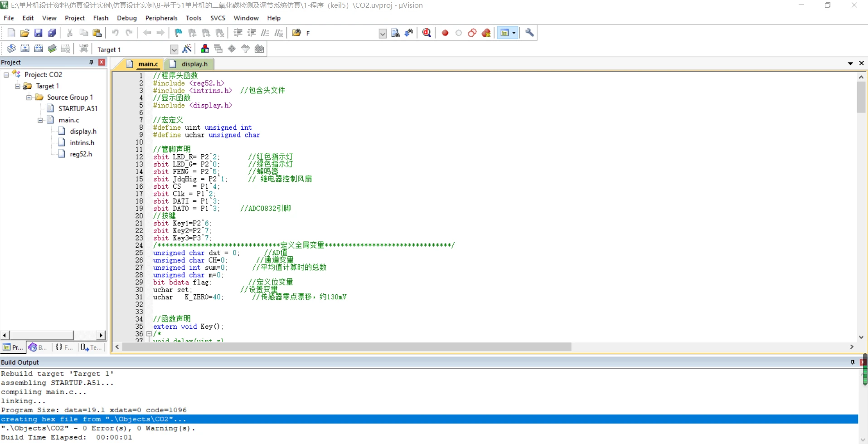Screen dimensions: 868x444
Task: Pin the Project panel
Action: (91, 62)
